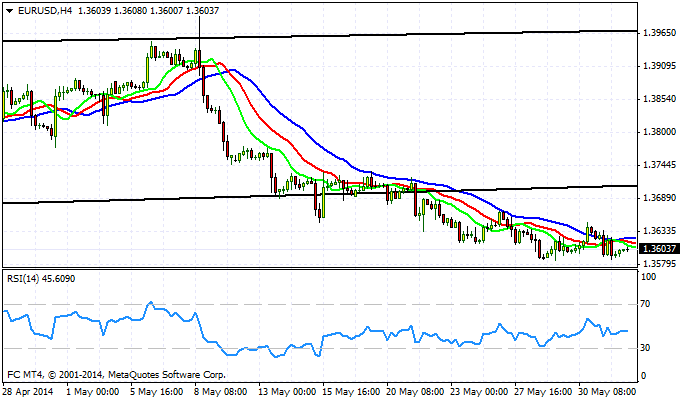Select the 27 May 16:00 time label

543,392
